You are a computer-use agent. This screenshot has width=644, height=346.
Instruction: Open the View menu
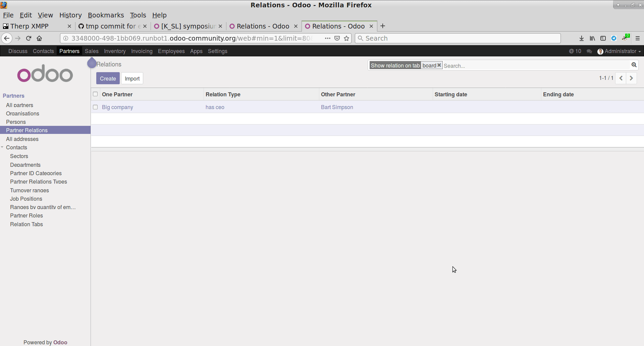tap(45, 15)
